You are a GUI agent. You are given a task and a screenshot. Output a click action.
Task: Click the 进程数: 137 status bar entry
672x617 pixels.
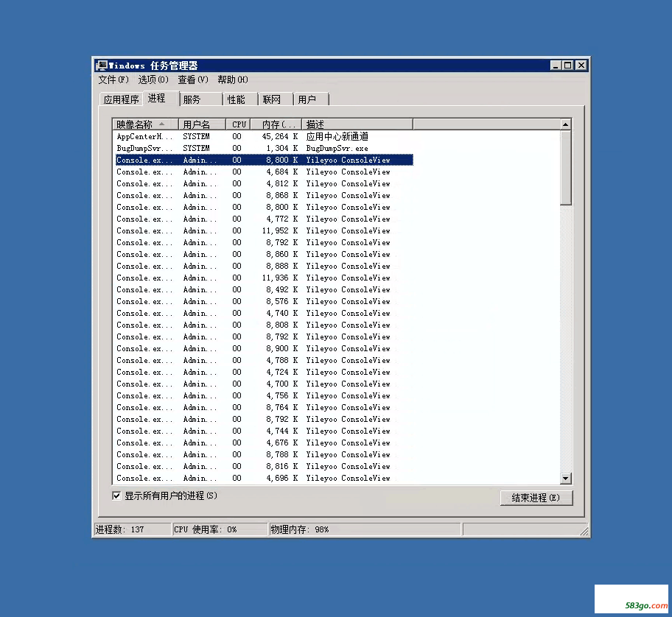(x=133, y=529)
